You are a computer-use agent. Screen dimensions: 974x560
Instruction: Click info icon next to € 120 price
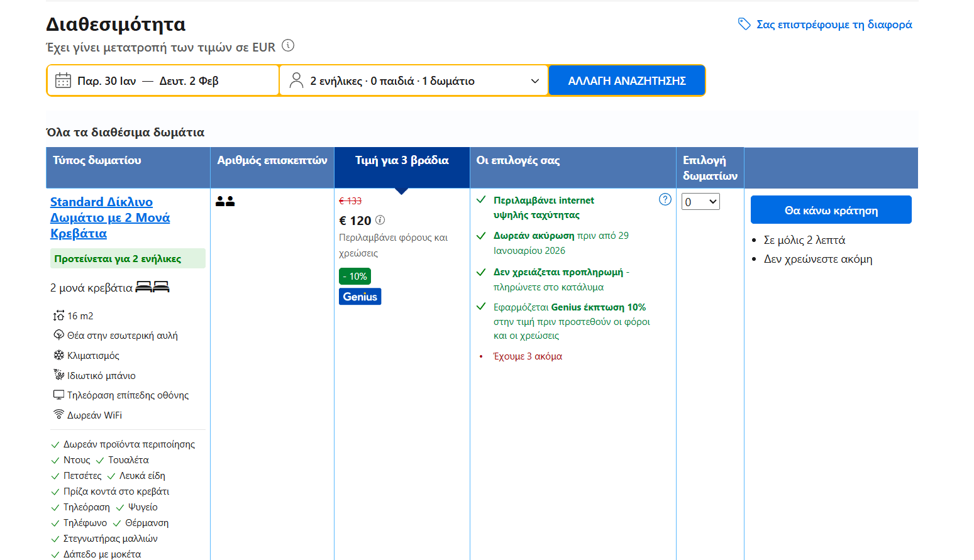pos(380,220)
